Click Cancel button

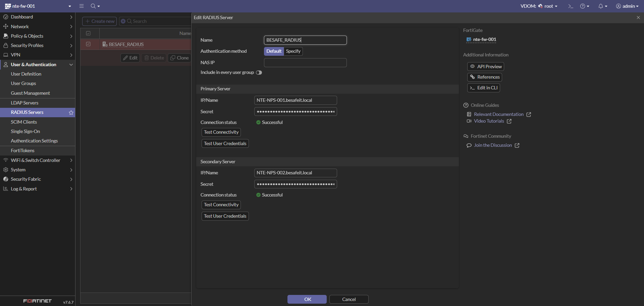349,299
